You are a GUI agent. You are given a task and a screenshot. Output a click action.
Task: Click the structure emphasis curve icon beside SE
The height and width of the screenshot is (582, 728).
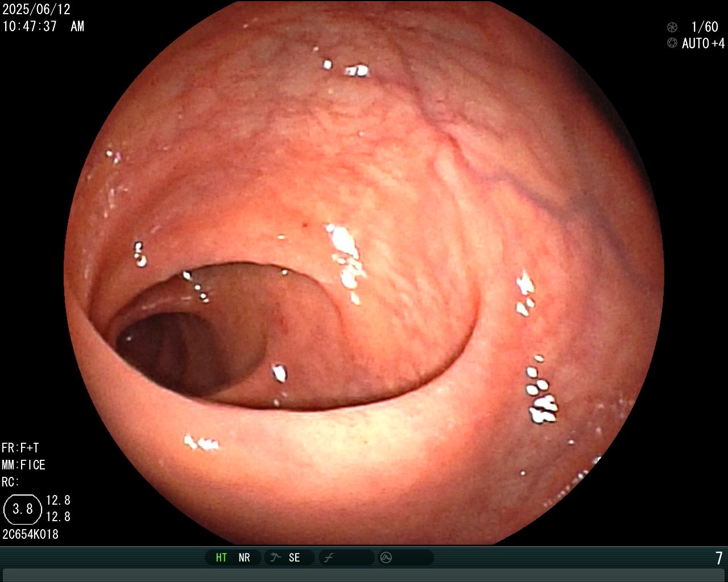pyautogui.click(x=275, y=558)
